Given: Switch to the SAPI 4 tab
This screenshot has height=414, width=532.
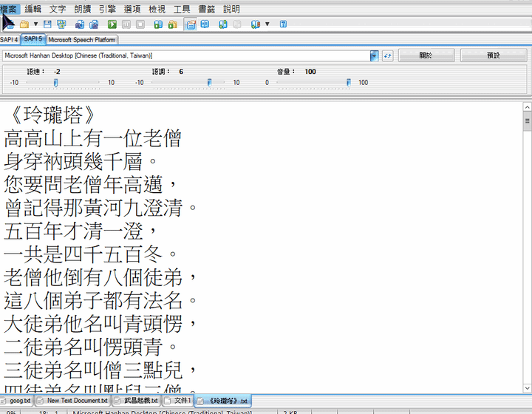Looking at the screenshot, I should click(x=9, y=40).
